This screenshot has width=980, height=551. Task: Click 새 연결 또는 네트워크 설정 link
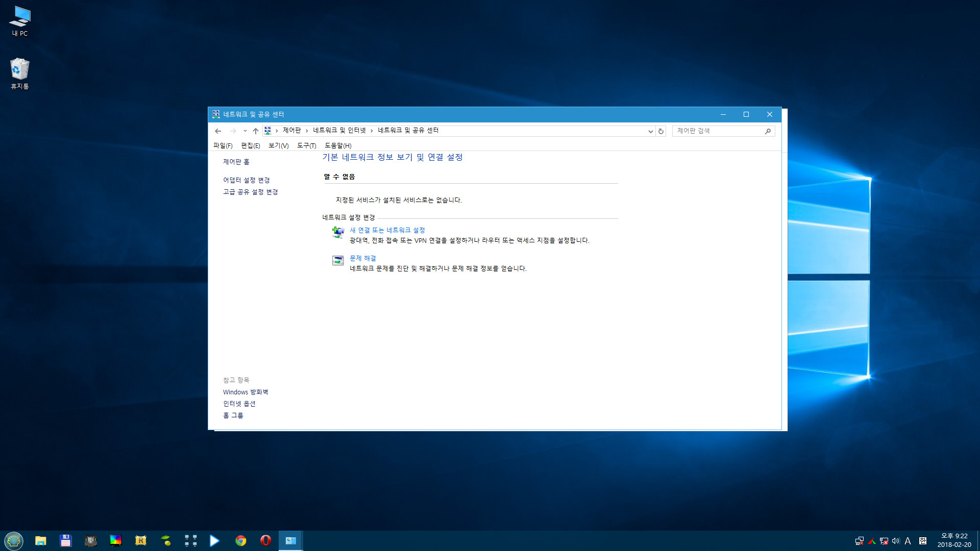click(x=387, y=231)
